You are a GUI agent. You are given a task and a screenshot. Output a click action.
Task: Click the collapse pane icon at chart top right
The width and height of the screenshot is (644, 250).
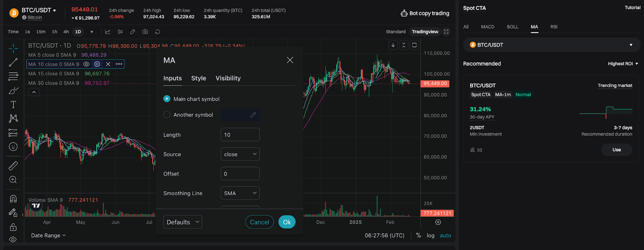(x=404, y=45)
